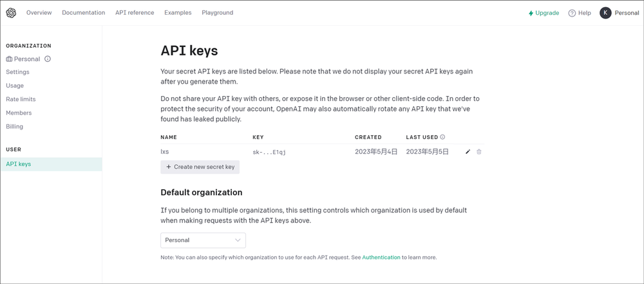Viewport: 644px width, 284px height.
Task: Open the Overview tab
Action: point(39,13)
